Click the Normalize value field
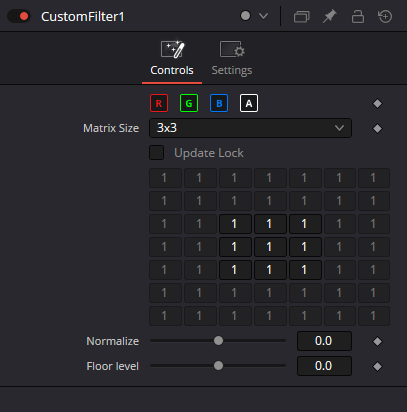Screen dimensions: 407x412 324,341
